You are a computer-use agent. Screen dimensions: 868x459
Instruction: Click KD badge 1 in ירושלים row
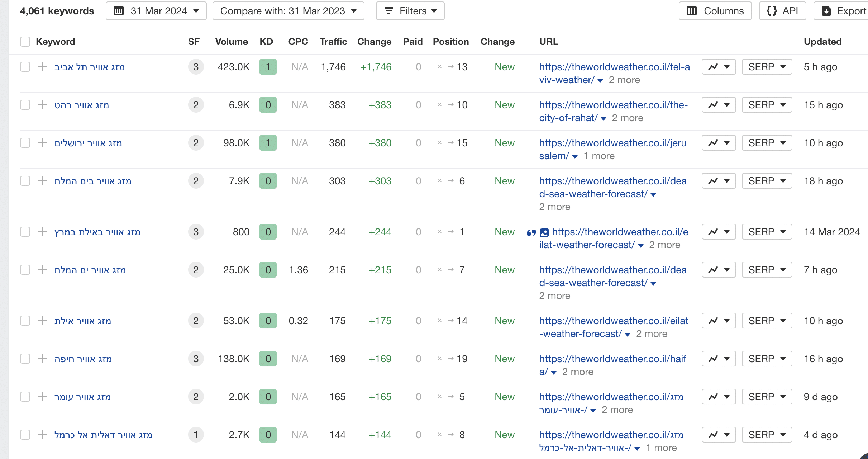tap(268, 143)
